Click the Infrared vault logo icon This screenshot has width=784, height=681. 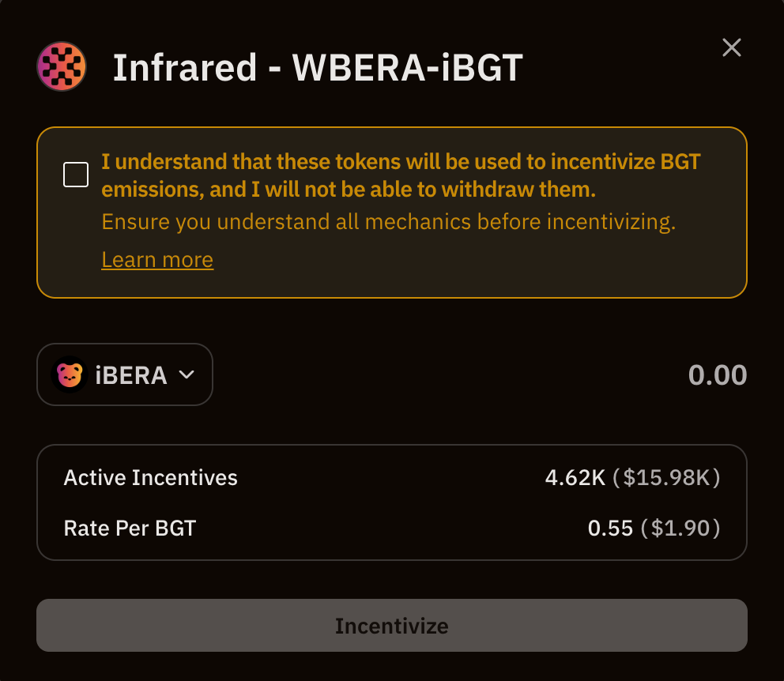62,66
